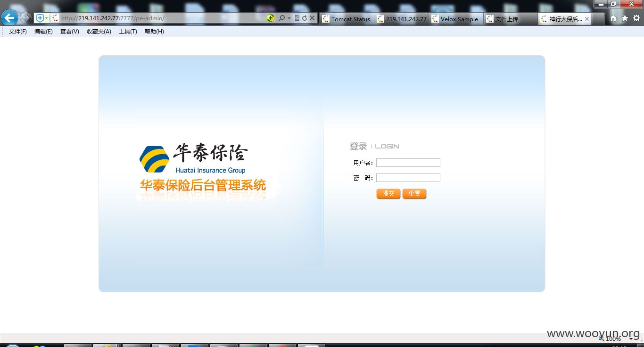Image resolution: width=644 pixels, height=347 pixels.
Task: Open browser Tools with the gear icon
Action: coord(636,18)
